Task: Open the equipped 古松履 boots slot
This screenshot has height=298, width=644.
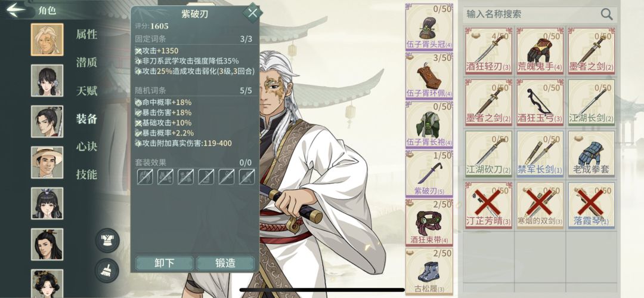Action: pyautogui.click(x=429, y=271)
